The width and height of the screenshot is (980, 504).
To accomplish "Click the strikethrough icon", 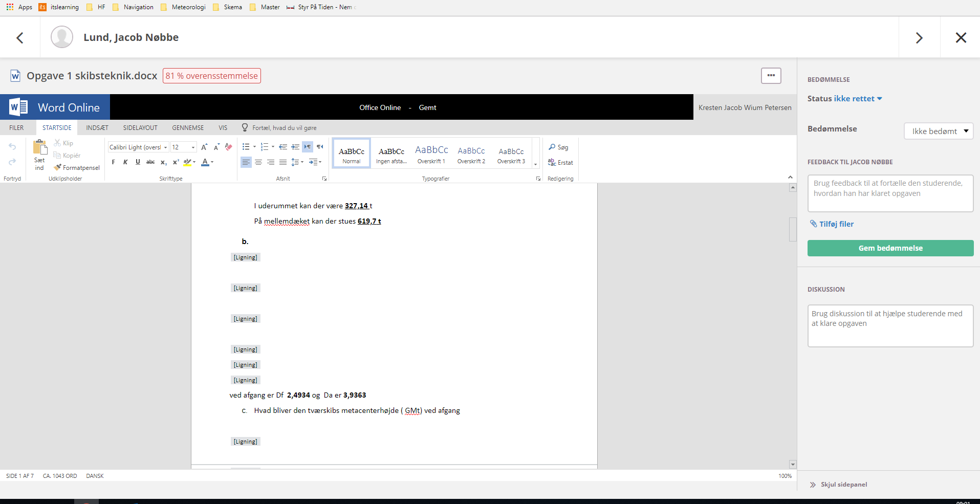I will tap(150, 162).
